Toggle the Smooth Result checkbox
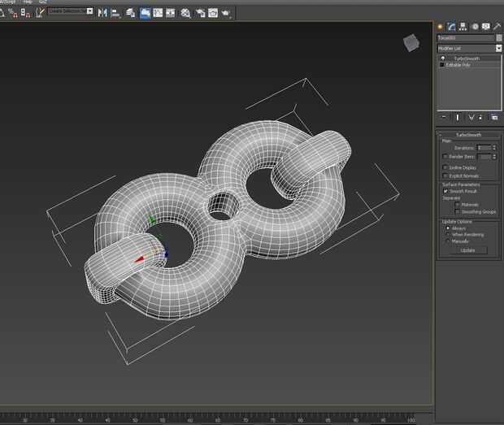504x425 pixels. [445, 192]
